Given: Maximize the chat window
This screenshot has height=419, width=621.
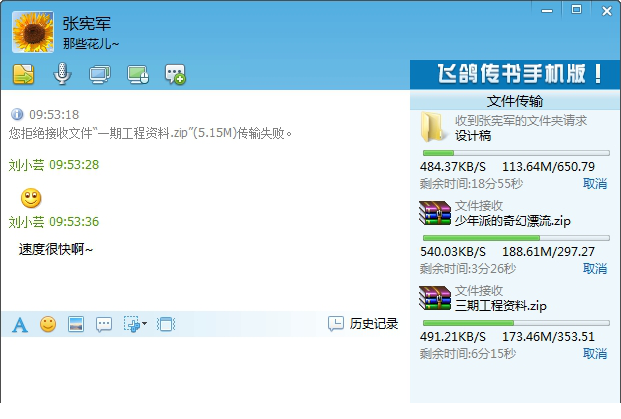Looking at the screenshot, I should (576, 10).
